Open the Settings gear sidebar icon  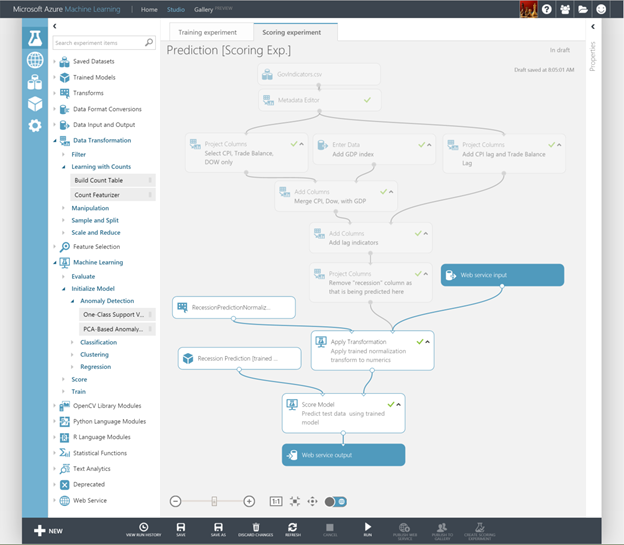[x=35, y=126]
